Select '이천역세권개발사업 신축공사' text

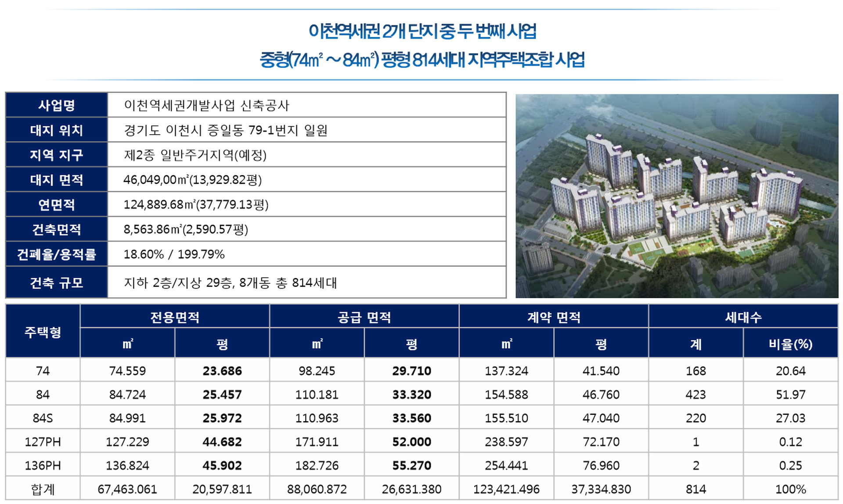tap(207, 105)
